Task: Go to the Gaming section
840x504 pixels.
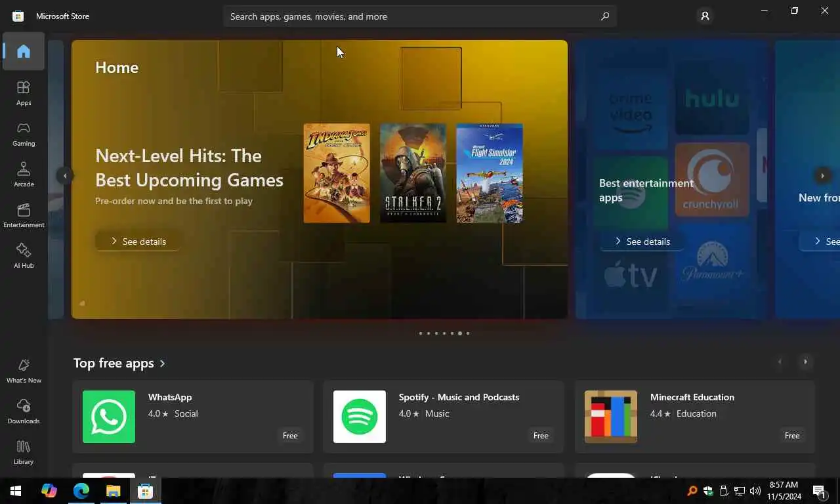Action: (x=24, y=134)
